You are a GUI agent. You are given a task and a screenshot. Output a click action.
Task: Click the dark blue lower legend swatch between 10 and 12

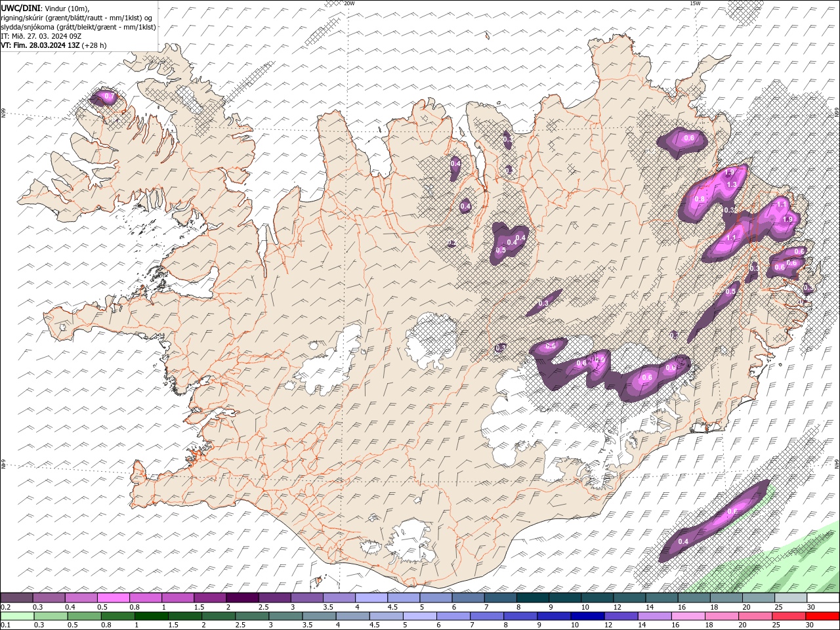[x=587, y=616]
